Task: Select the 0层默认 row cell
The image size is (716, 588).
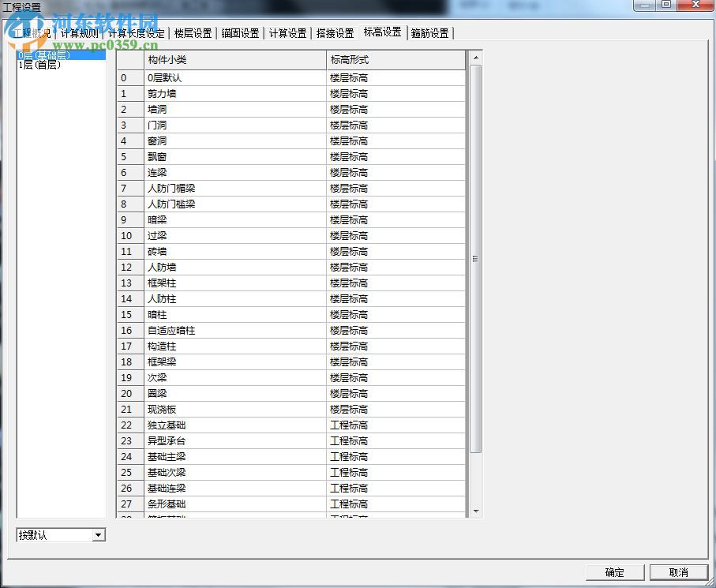Action: [235, 78]
